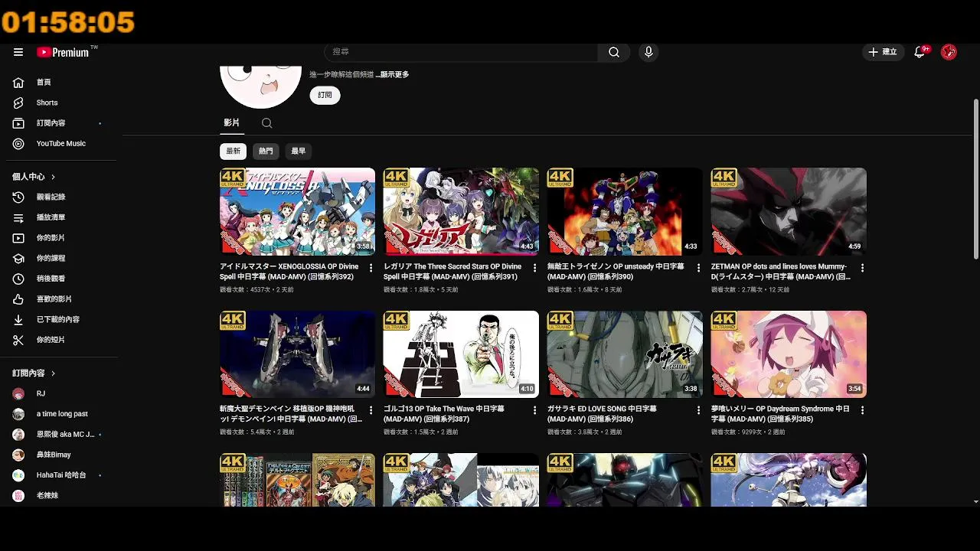Play レガリア OP video thumbnail
The width and height of the screenshot is (980, 551).
pos(461,211)
